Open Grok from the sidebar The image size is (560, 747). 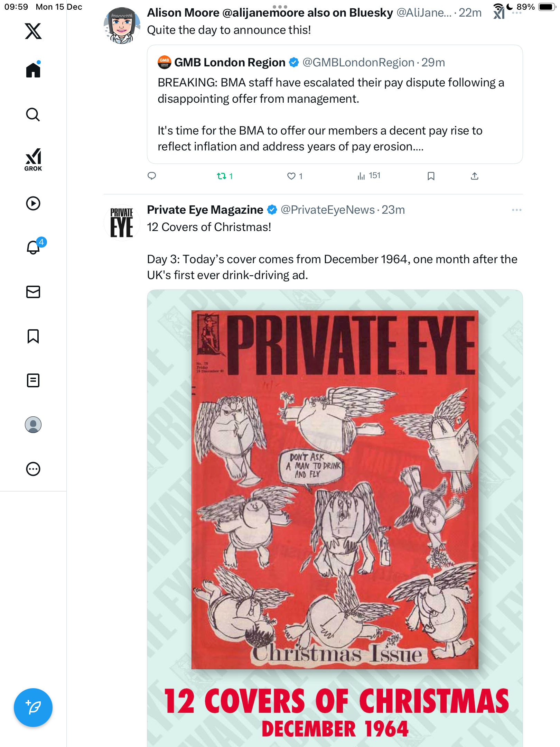33,159
